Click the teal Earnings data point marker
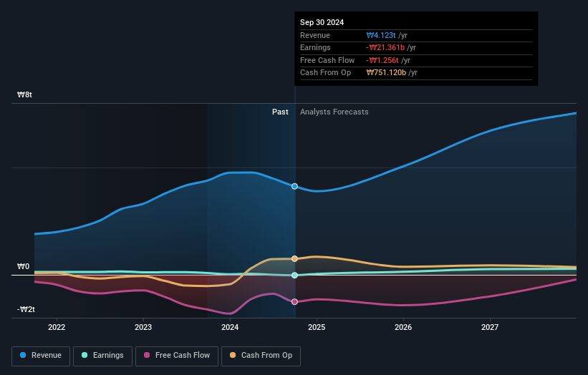 click(x=295, y=275)
